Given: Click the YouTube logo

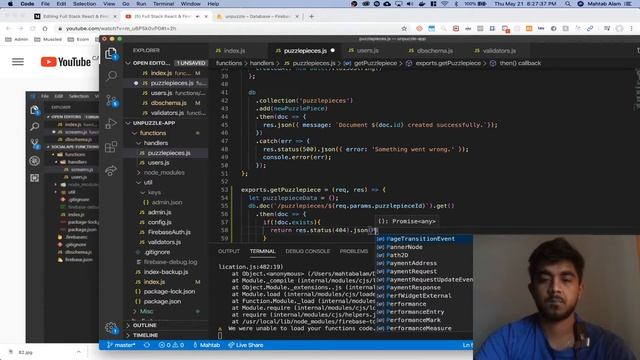Looking at the screenshot, I should coord(66,62).
